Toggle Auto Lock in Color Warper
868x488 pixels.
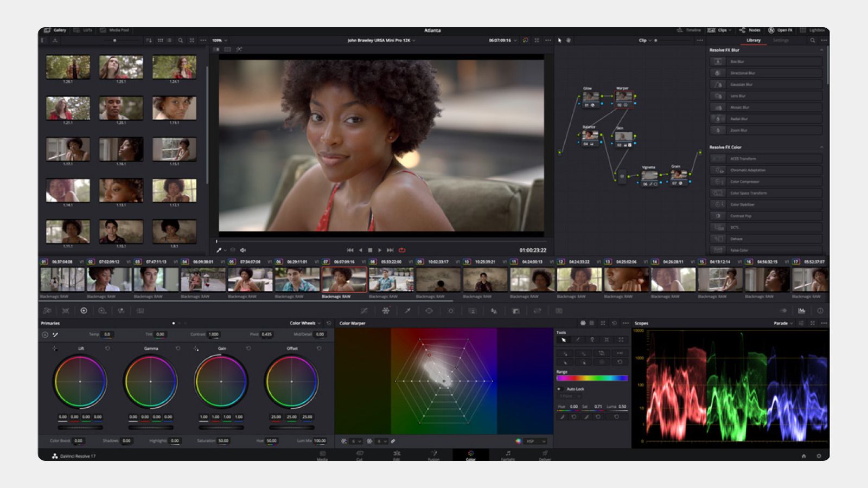pyautogui.click(x=559, y=389)
